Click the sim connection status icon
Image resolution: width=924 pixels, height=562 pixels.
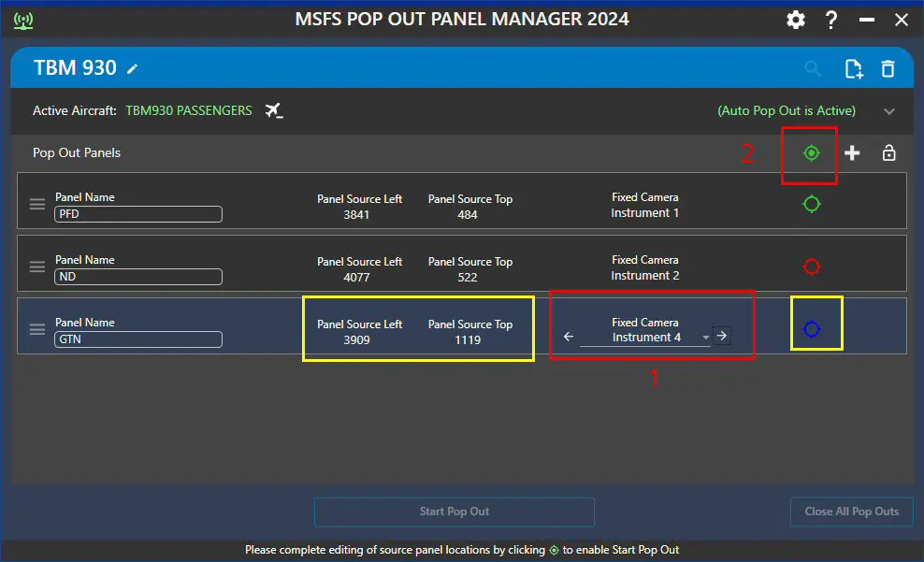coord(23,21)
